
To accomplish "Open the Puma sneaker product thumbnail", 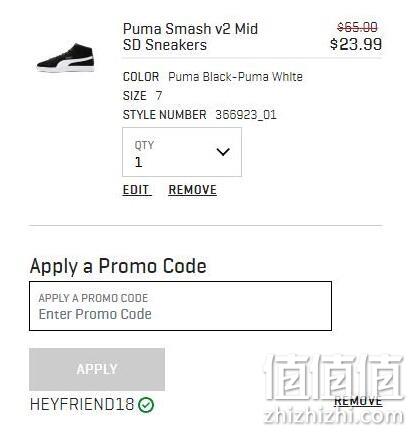I will coord(66,58).
